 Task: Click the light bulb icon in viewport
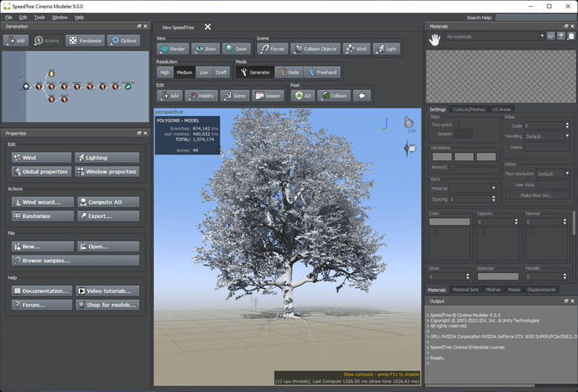pyautogui.click(x=409, y=122)
